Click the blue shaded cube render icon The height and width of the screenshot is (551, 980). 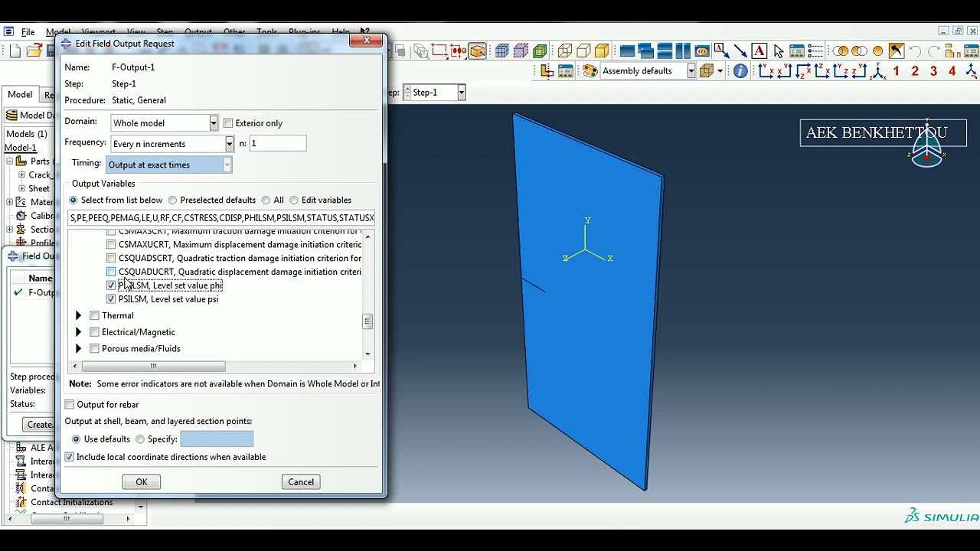501,51
